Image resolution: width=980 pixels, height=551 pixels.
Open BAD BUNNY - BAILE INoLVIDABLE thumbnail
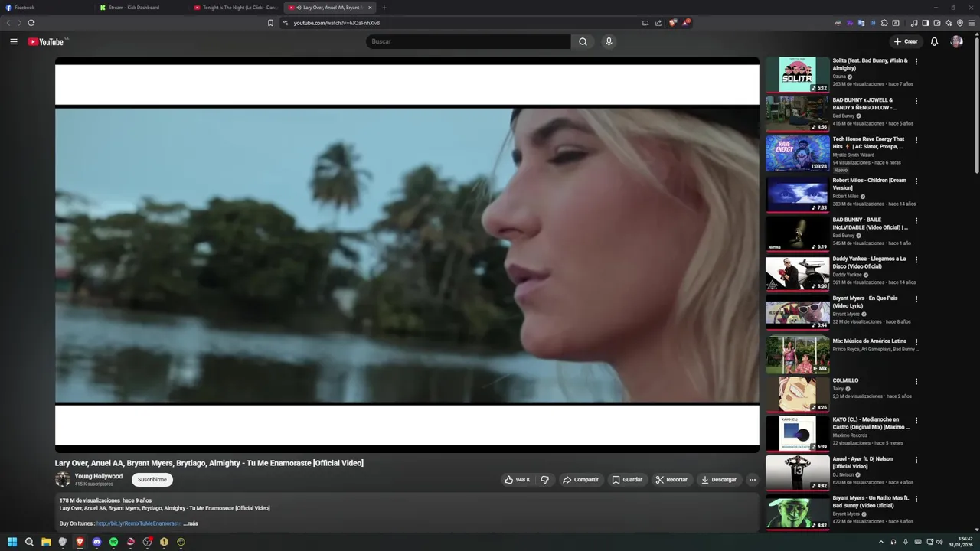(x=797, y=233)
